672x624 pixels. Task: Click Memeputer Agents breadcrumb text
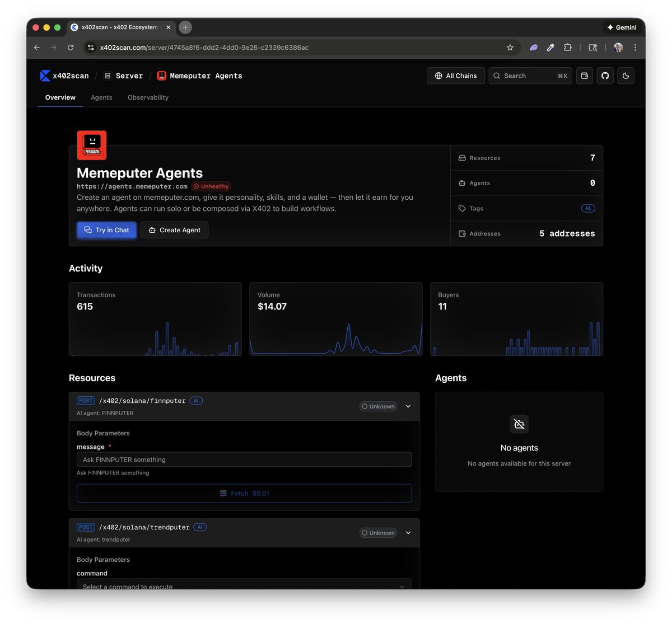(x=206, y=76)
